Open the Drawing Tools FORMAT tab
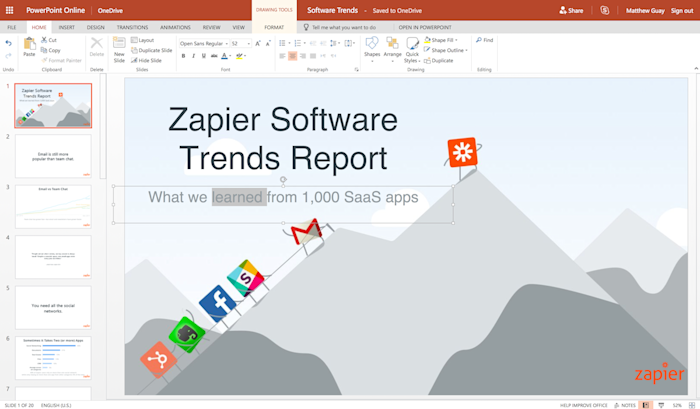The image size is (700, 409). [274, 27]
